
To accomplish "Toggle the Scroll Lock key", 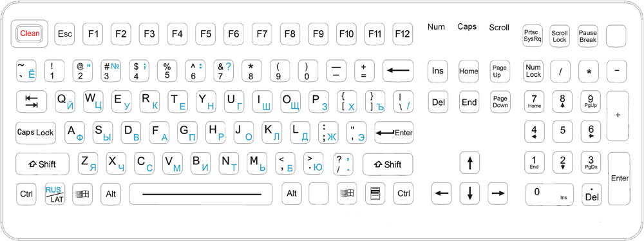I will coord(560,36).
